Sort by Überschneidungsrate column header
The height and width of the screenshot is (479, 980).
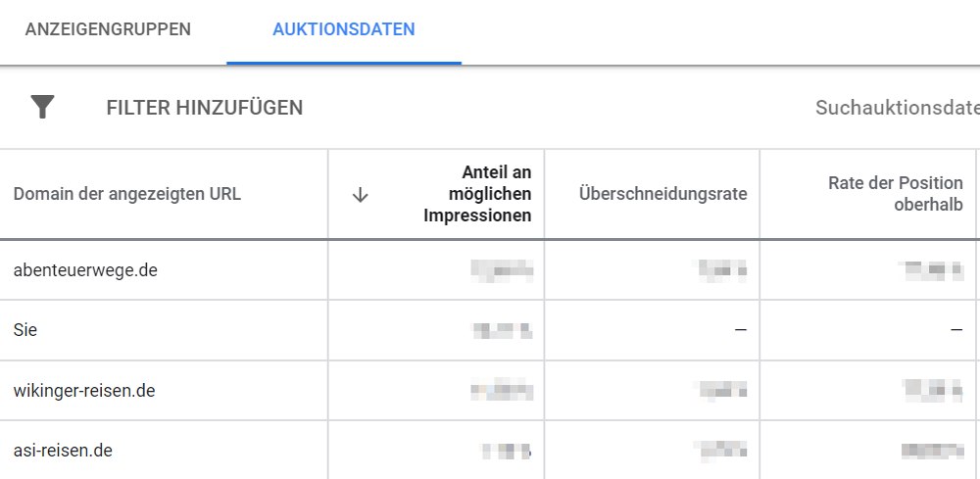[x=663, y=194]
